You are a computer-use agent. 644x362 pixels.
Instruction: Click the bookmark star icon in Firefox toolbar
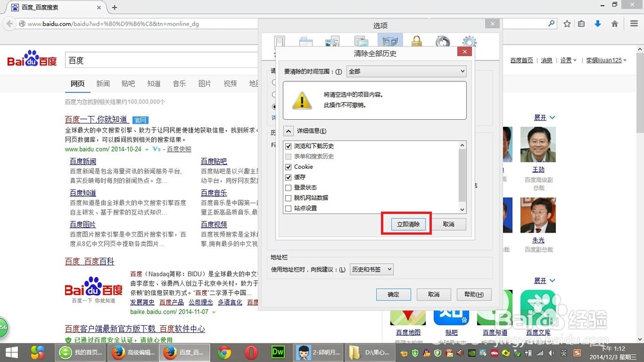tap(567, 24)
